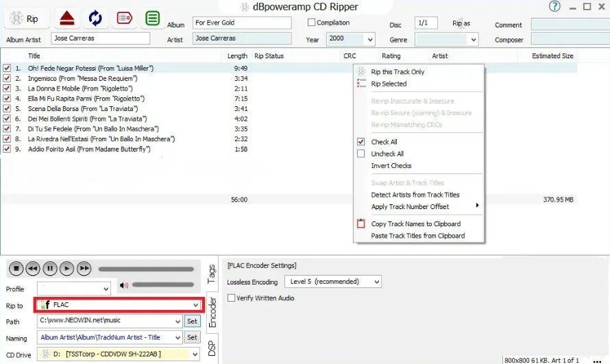The image size is (610, 364).
Task: Eject the CD with the red eject icon
Action: (x=67, y=18)
